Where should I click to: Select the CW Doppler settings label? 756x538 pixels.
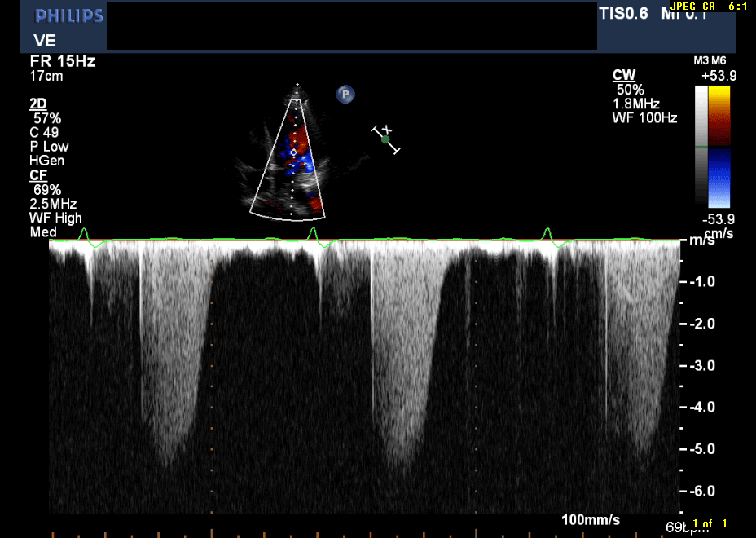(x=623, y=75)
